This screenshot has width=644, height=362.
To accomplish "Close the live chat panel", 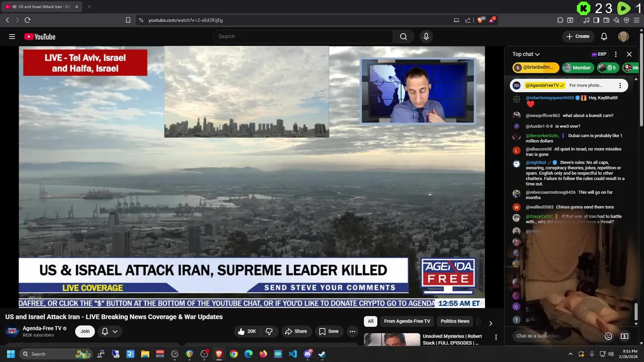I will (629, 54).
